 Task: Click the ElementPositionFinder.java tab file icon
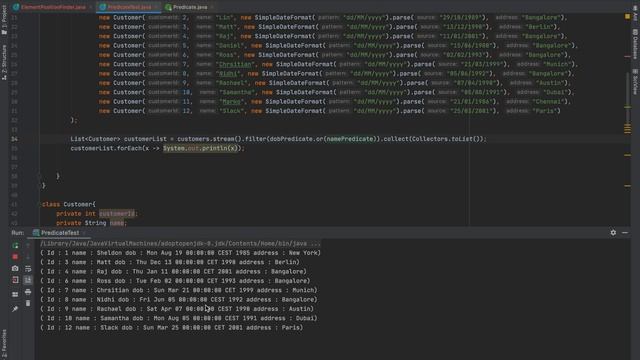pyautogui.click(x=16, y=7)
